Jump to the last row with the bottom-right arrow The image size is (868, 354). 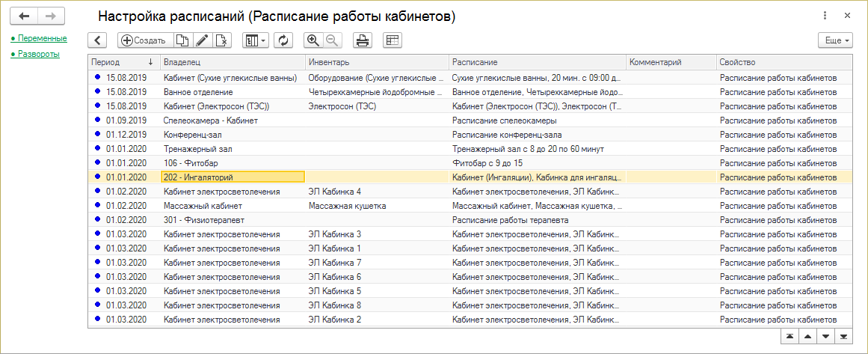pyautogui.click(x=843, y=338)
